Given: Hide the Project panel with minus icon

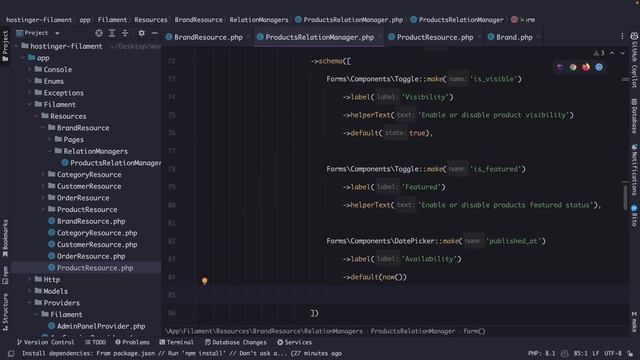Looking at the screenshot, I should [x=155, y=33].
